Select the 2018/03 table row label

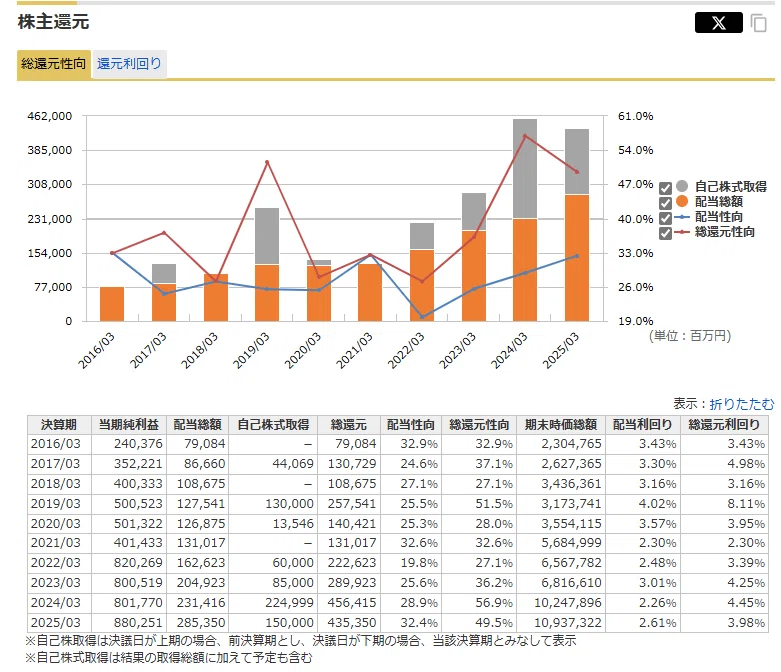55,484
